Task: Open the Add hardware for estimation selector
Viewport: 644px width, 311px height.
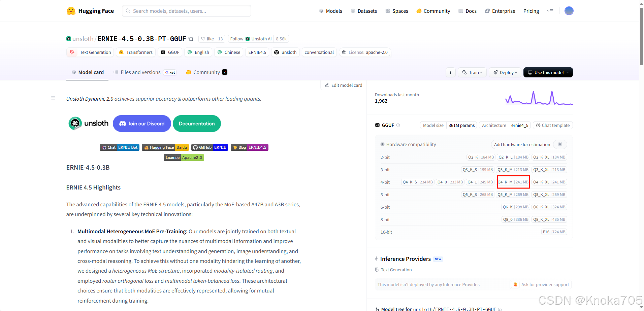Action: (x=529, y=144)
